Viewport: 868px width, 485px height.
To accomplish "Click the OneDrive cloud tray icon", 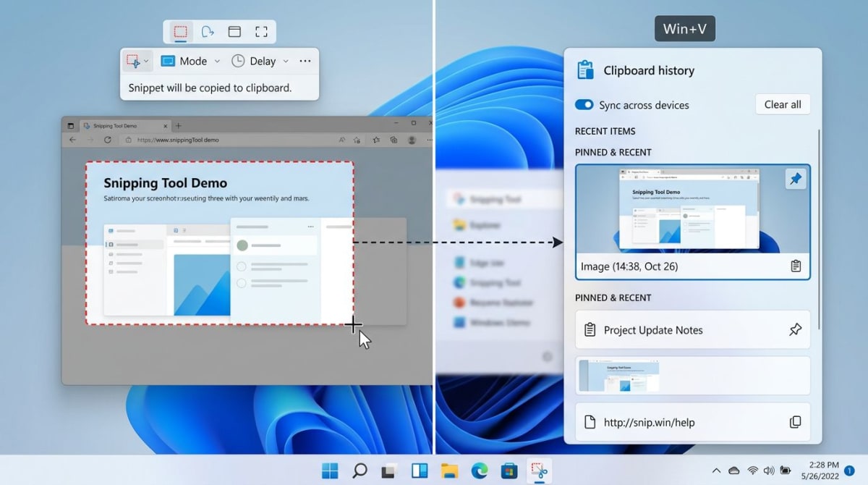I will [x=733, y=471].
